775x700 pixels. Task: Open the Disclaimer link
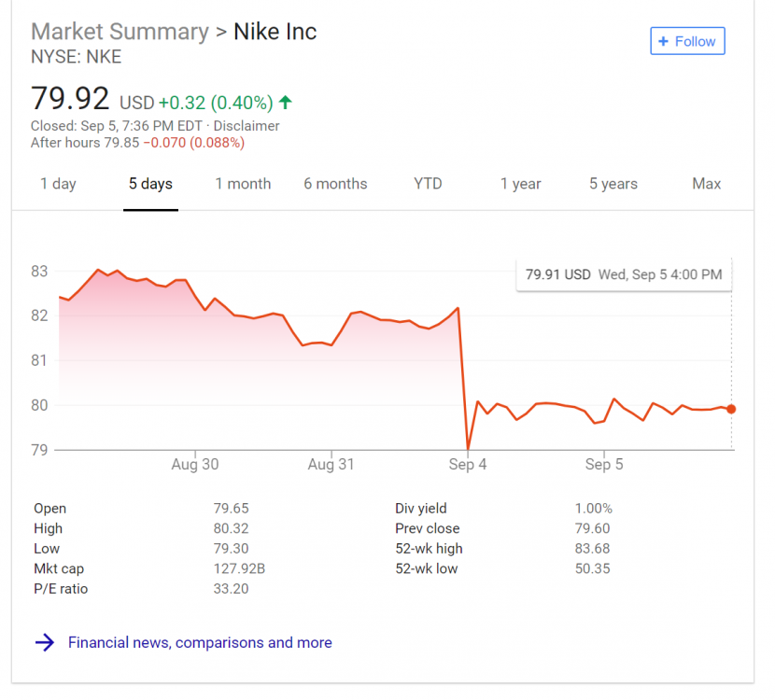coord(247,126)
